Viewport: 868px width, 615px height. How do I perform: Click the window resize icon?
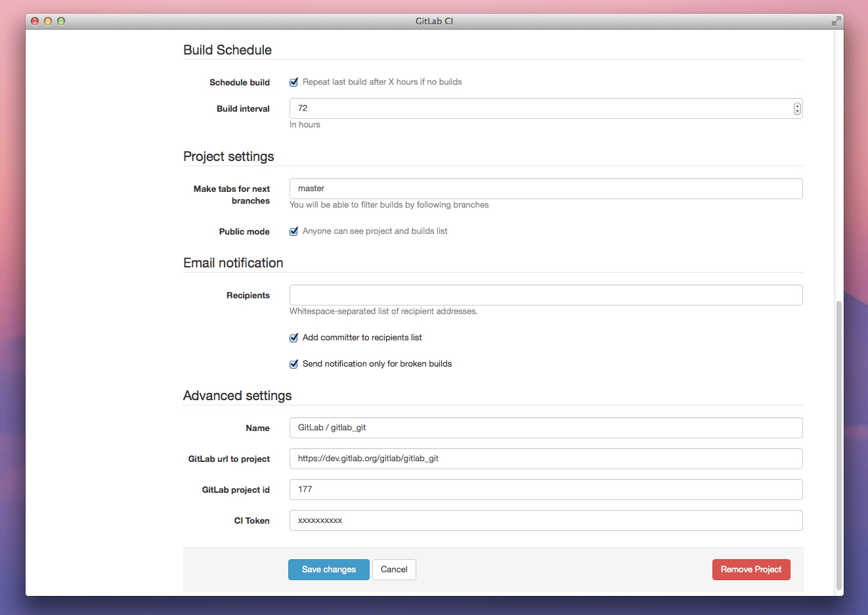(836, 20)
